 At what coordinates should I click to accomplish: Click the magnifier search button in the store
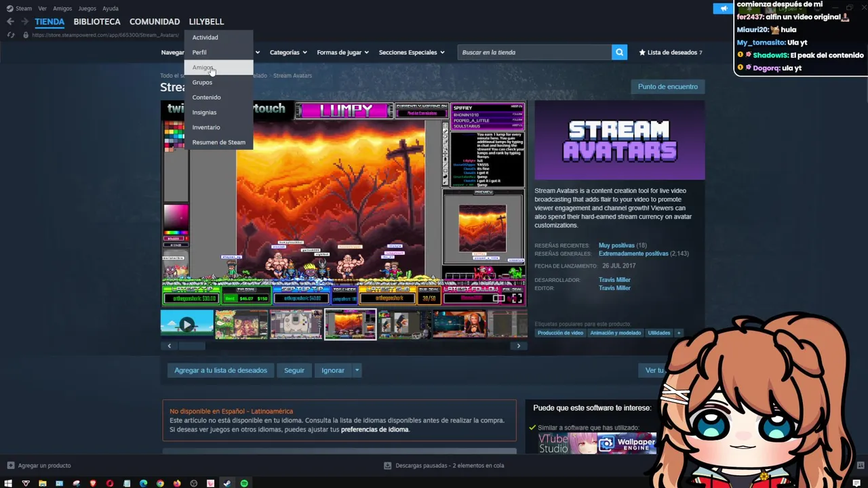(619, 52)
